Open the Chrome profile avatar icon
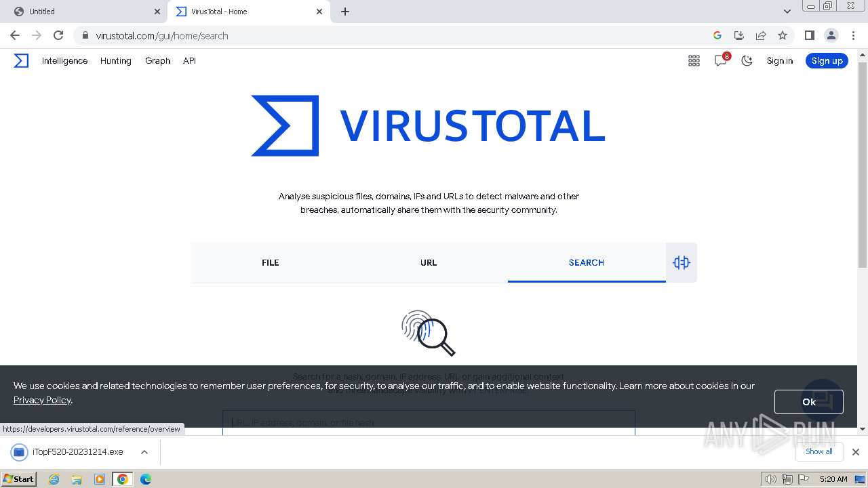 [x=831, y=35]
